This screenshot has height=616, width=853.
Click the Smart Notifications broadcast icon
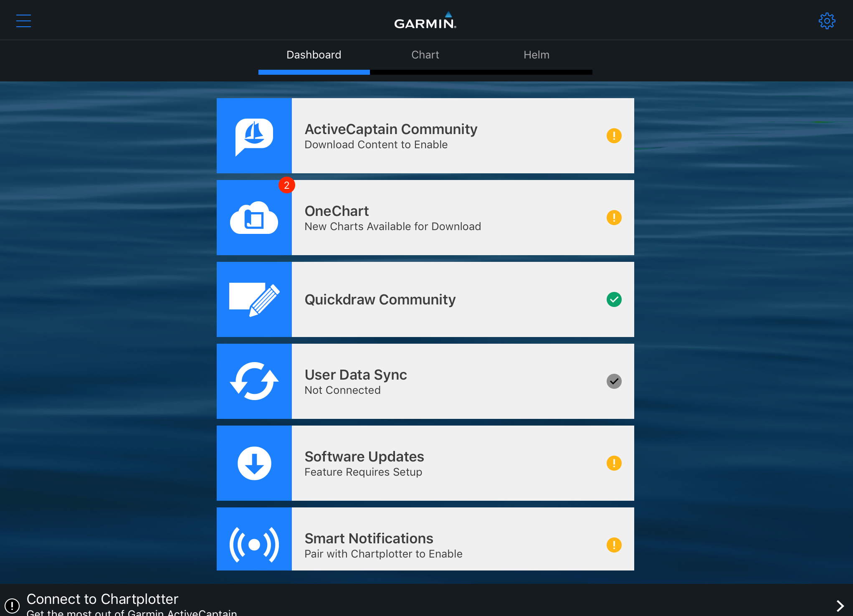point(254,544)
